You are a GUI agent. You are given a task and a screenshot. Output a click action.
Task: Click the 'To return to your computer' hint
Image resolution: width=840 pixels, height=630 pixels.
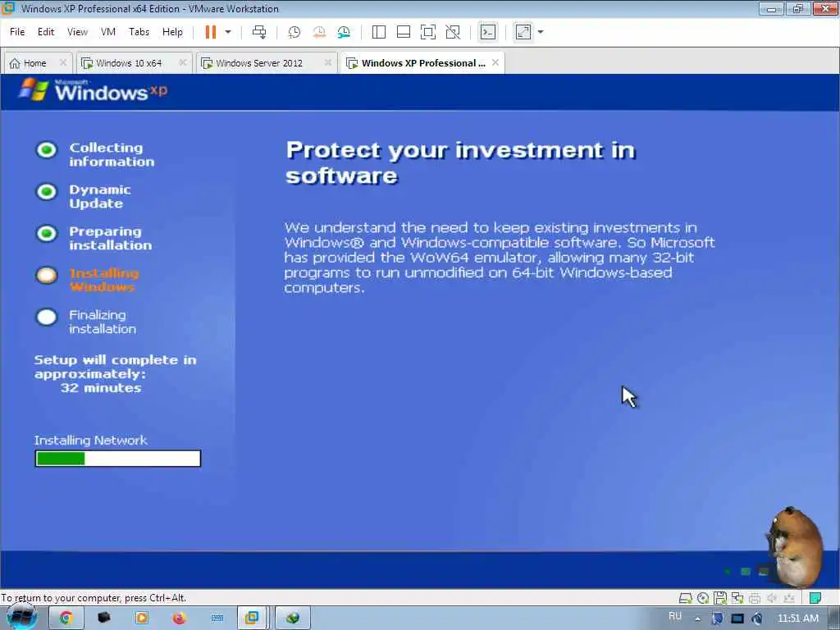pyautogui.click(x=94, y=598)
